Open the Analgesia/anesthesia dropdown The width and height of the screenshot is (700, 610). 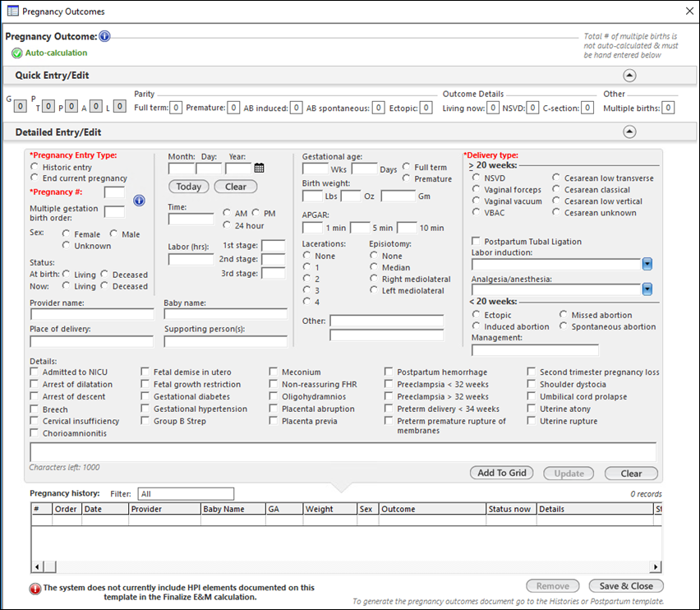click(647, 289)
